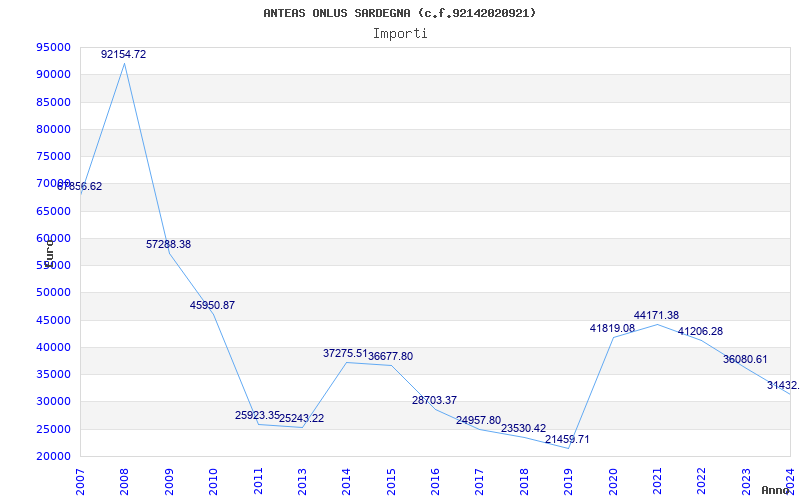Click data label 36080.61
800x500 pixels.
click(745, 359)
